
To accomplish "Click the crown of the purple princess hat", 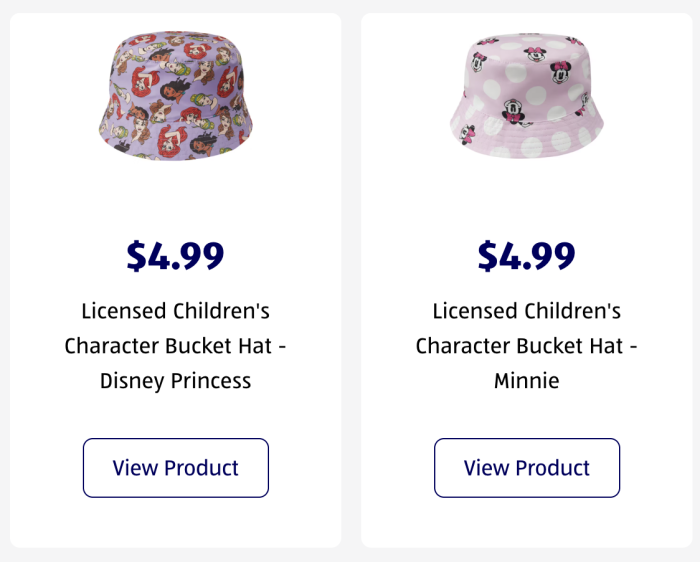I will point(176,71).
